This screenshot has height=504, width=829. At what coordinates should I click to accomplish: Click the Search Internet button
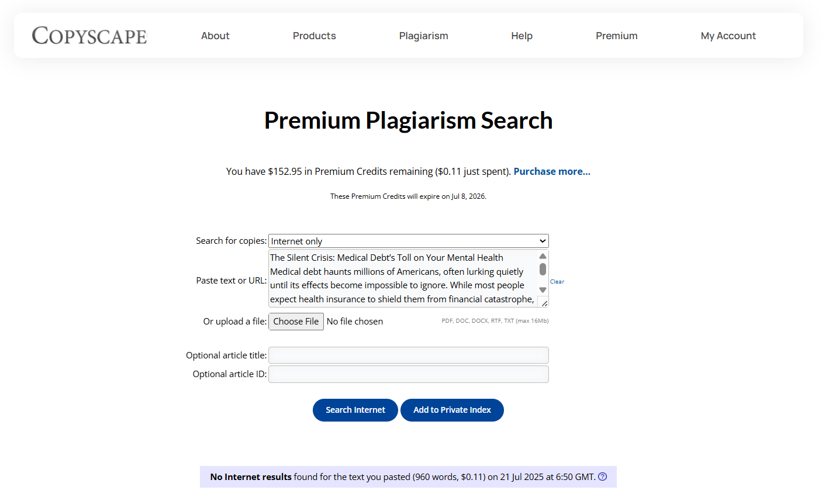tap(355, 410)
